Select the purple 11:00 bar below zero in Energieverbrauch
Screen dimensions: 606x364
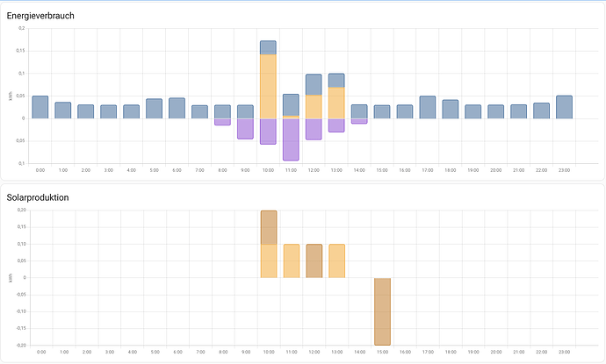(291, 139)
